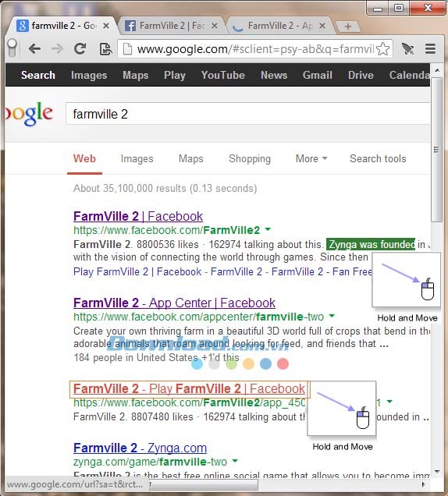Bookmark this page with the star icon
This screenshot has height=496, width=448.
383,49
